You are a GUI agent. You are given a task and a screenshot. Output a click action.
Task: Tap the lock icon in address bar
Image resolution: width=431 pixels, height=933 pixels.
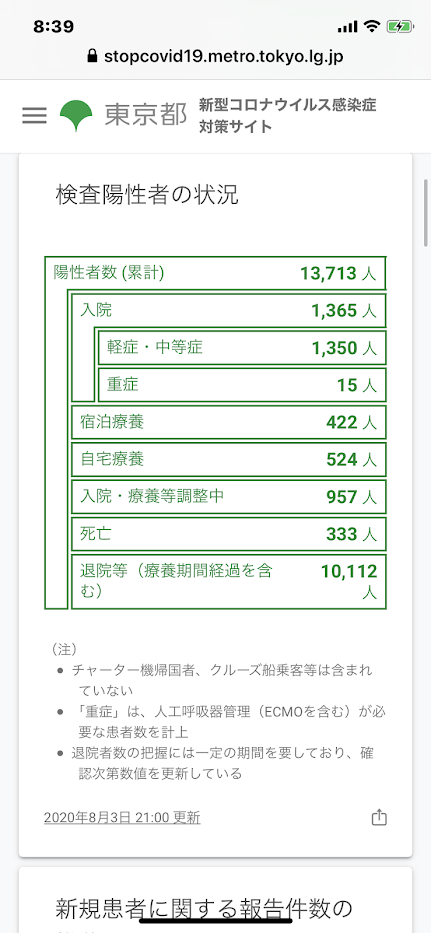click(x=92, y=57)
